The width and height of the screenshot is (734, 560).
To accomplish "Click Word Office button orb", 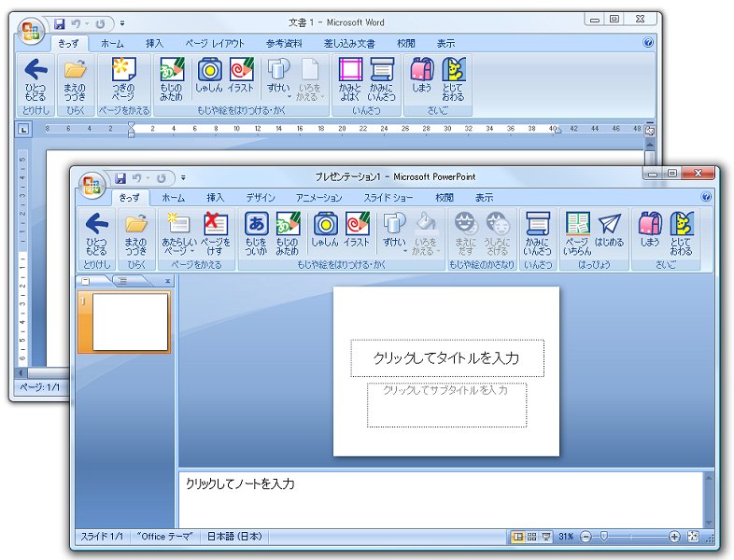I will tap(32, 31).
